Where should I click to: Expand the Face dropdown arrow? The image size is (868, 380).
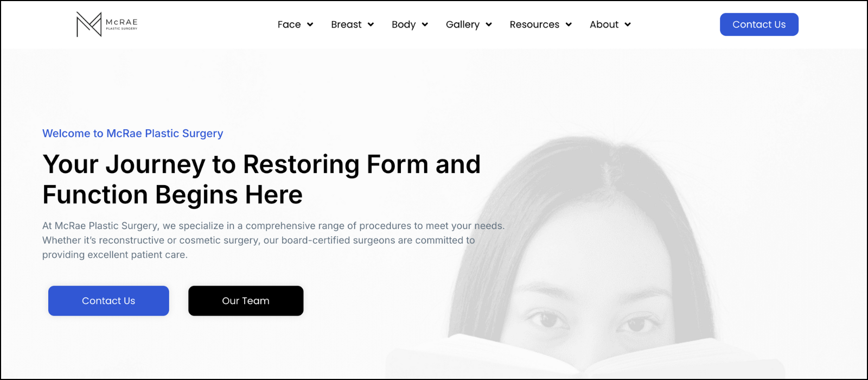(x=310, y=24)
